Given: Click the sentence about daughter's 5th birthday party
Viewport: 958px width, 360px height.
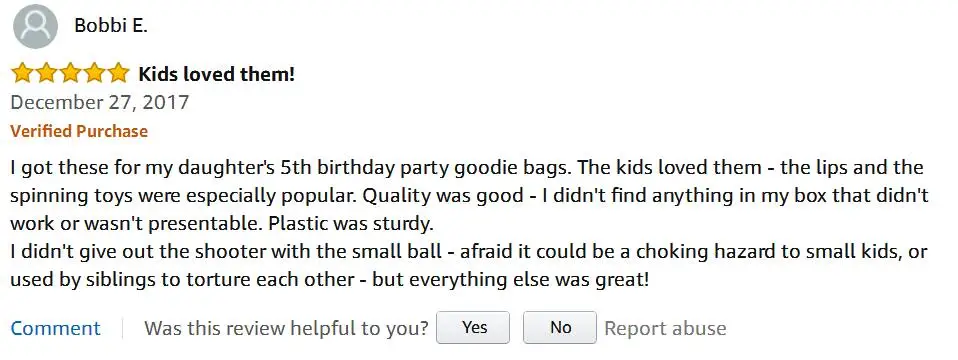Looking at the screenshot, I should (x=291, y=167).
